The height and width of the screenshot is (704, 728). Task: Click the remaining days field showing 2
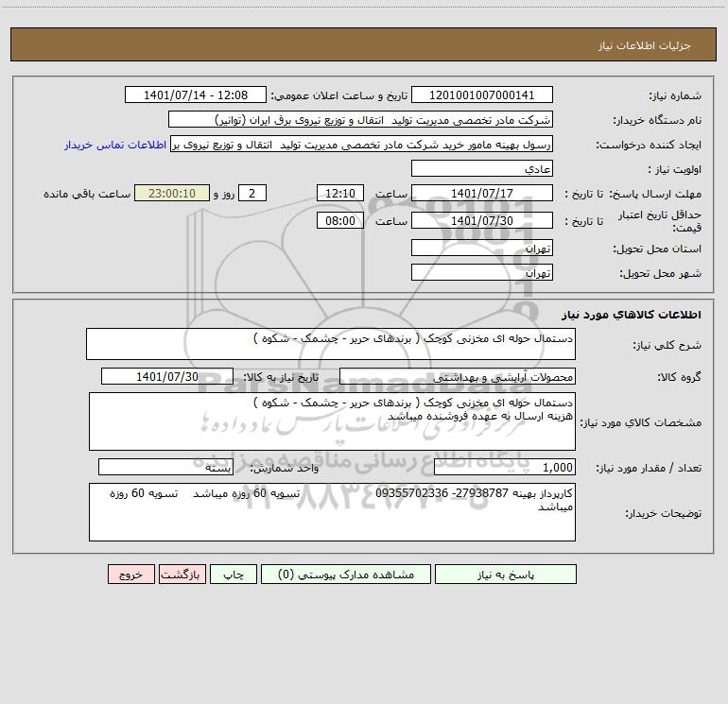pos(252,193)
